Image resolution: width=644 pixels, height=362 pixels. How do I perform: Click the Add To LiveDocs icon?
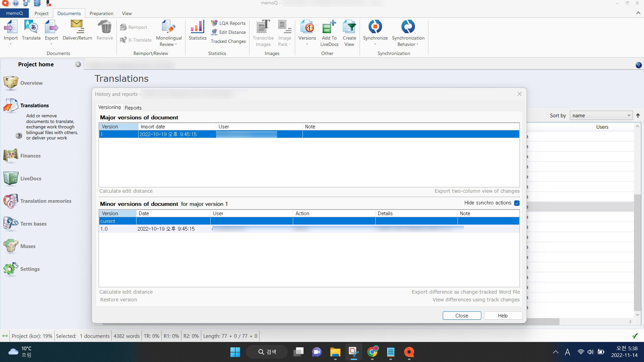click(x=329, y=27)
